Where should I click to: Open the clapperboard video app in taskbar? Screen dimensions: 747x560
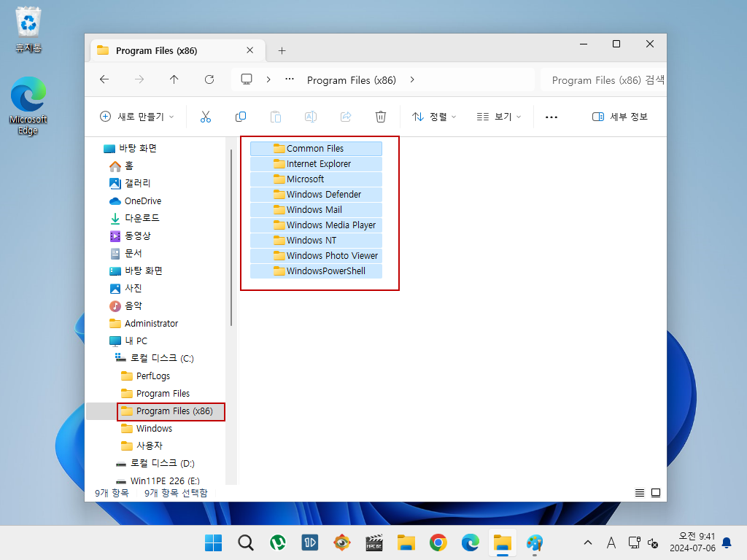(x=374, y=542)
